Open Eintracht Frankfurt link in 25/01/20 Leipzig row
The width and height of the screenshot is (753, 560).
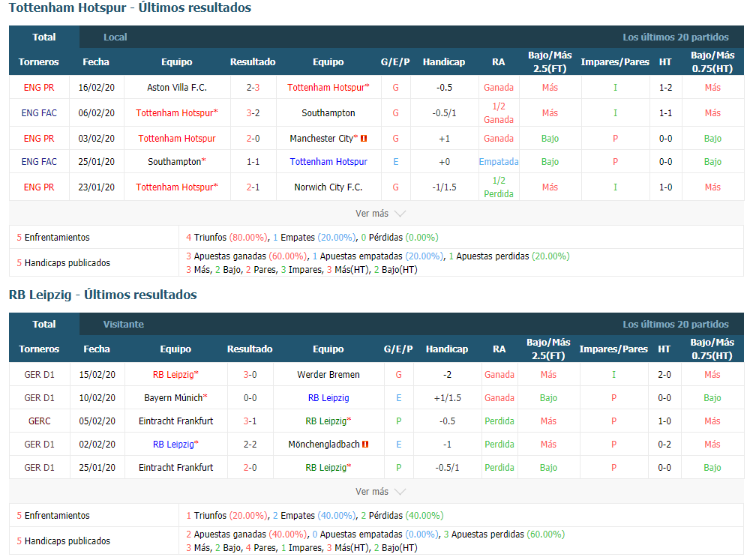pos(175,467)
